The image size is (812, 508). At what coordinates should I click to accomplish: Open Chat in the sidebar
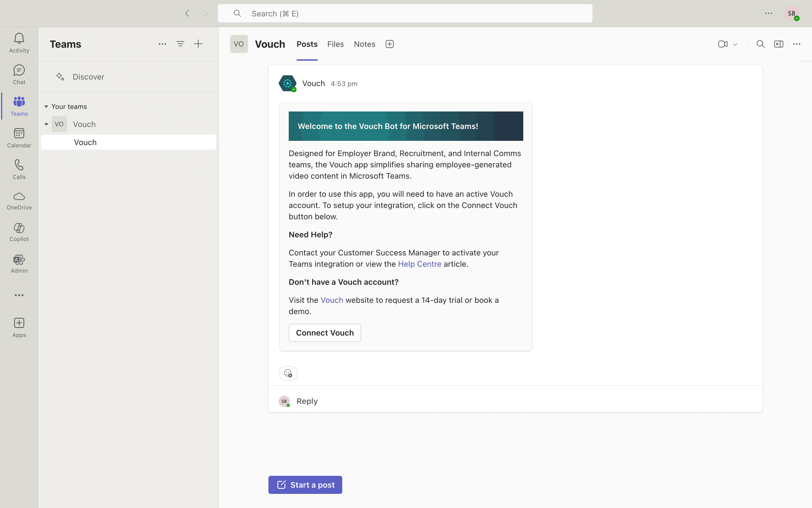[19, 75]
